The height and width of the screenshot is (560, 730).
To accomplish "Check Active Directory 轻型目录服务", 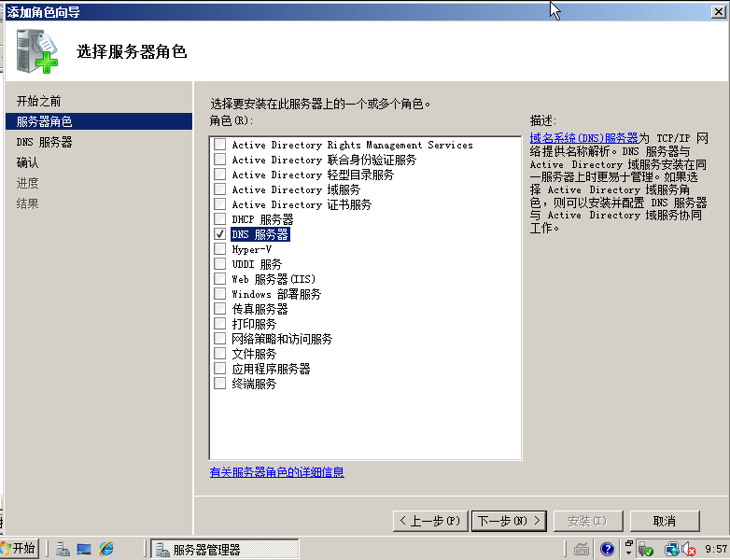I will [x=219, y=175].
